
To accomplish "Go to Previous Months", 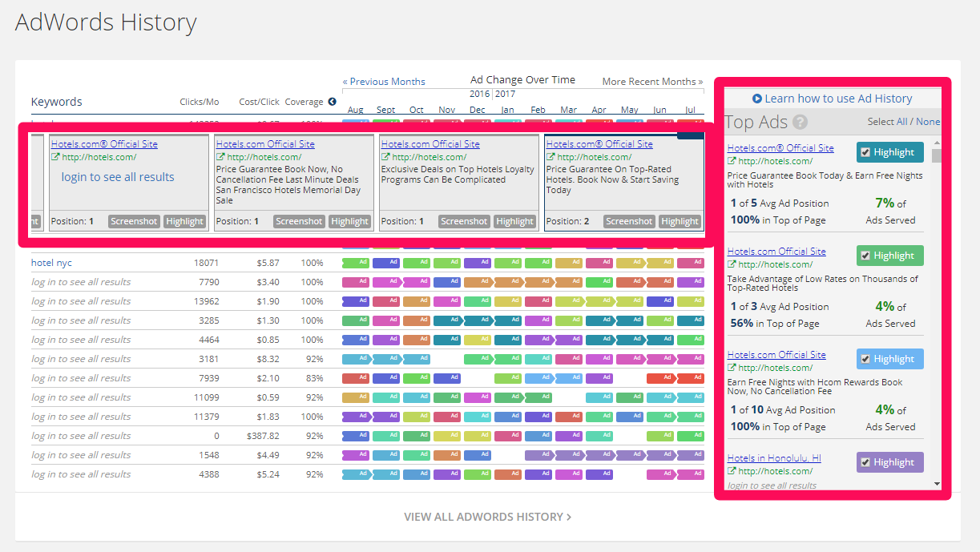I will [384, 82].
